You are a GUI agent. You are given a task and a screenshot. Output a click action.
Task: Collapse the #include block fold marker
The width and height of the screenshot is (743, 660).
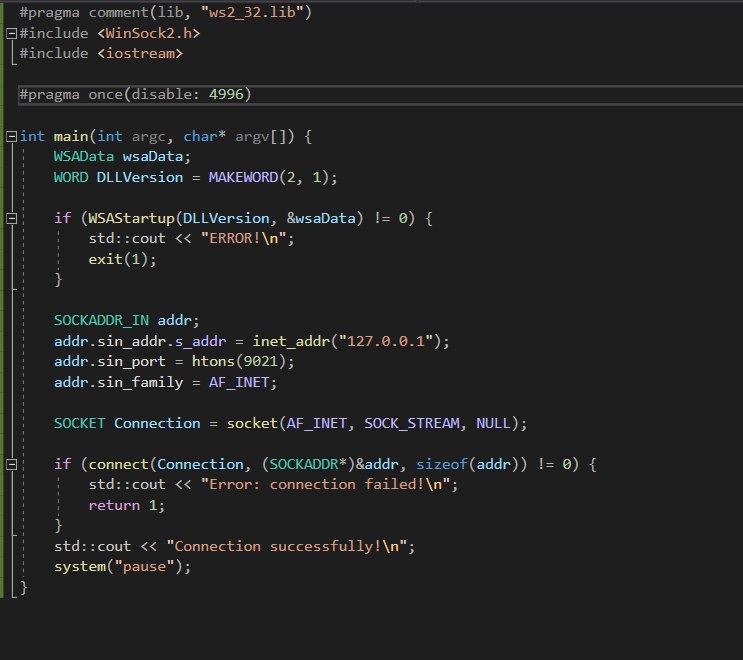pyautogui.click(x=11, y=33)
